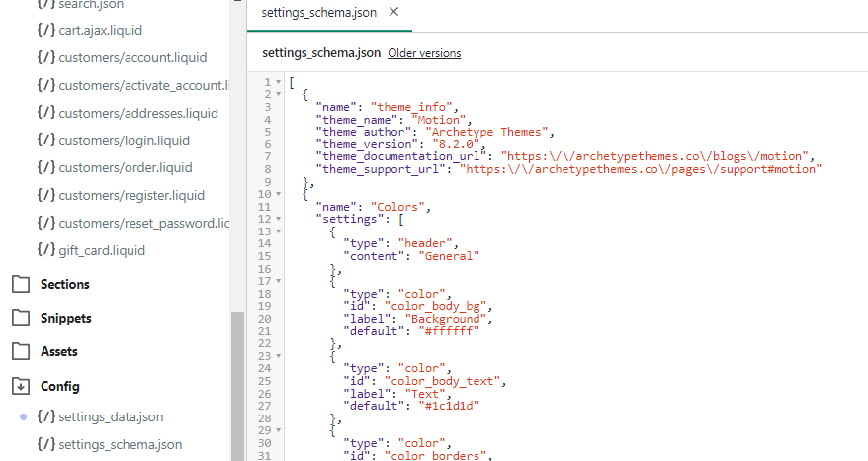Click the "#1c1d1d" default color value
This screenshot has height=461, width=868.
pyautogui.click(x=449, y=406)
